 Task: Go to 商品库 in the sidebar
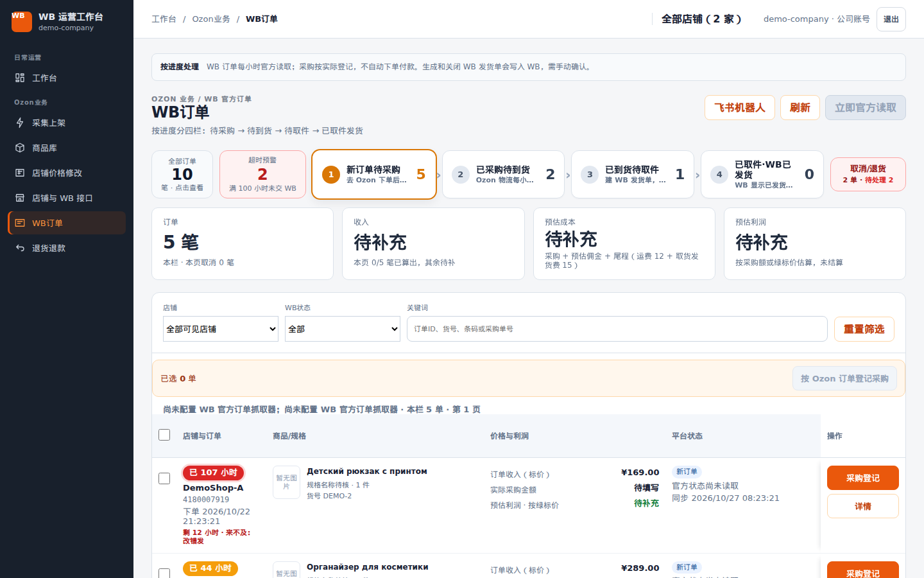(x=67, y=148)
